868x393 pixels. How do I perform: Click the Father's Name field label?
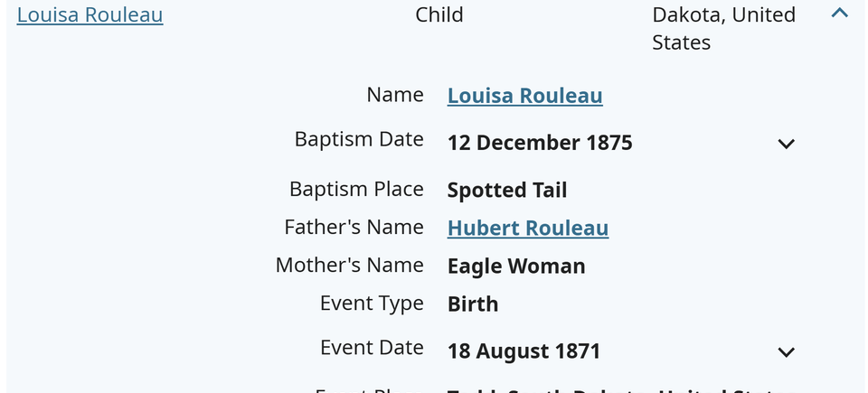354,227
